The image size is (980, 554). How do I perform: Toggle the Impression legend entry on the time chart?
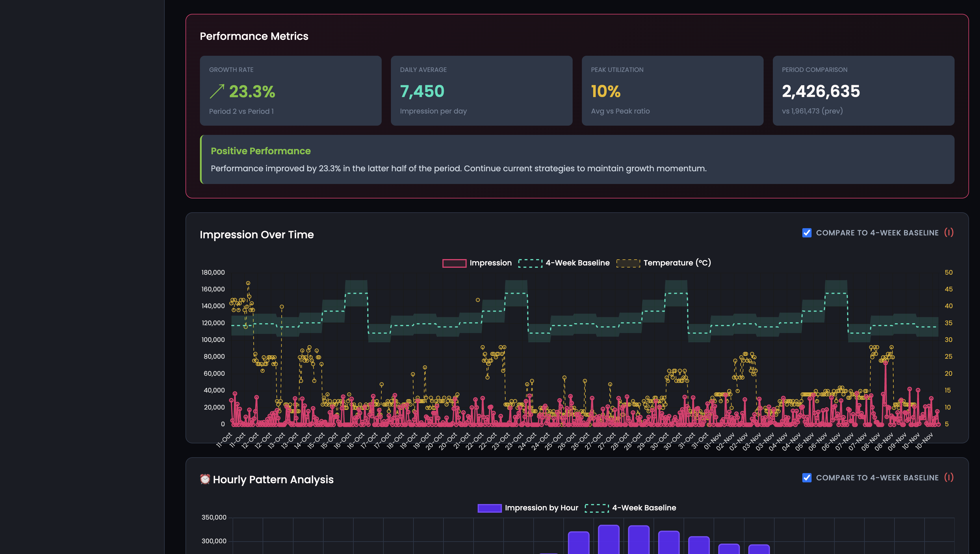coord(491,263)
